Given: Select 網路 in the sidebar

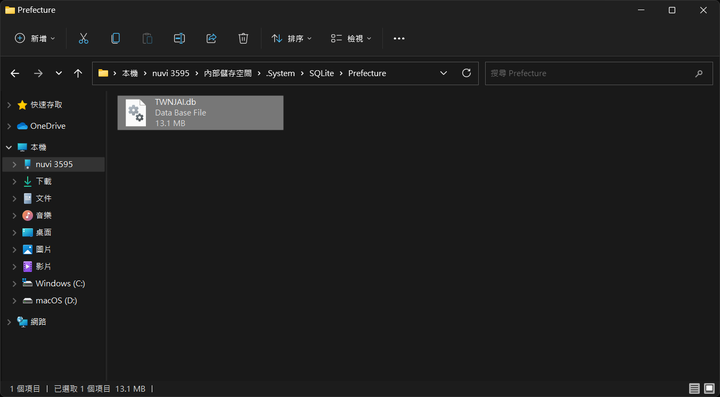Looking at the screenshot, I should tap(39, 322).
